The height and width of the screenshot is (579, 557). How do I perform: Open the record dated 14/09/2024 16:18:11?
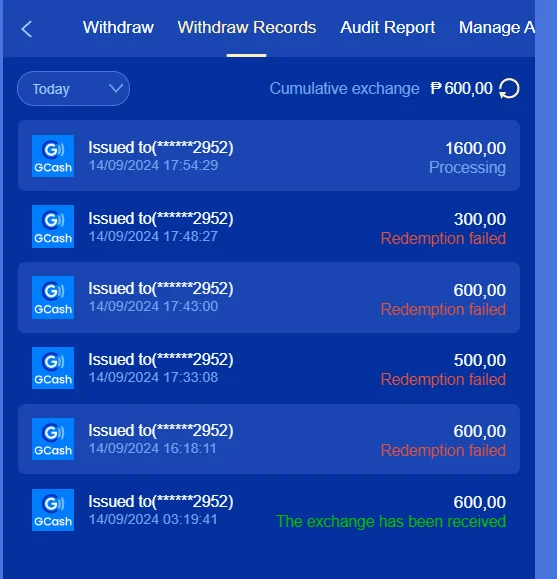pos(269,439)
